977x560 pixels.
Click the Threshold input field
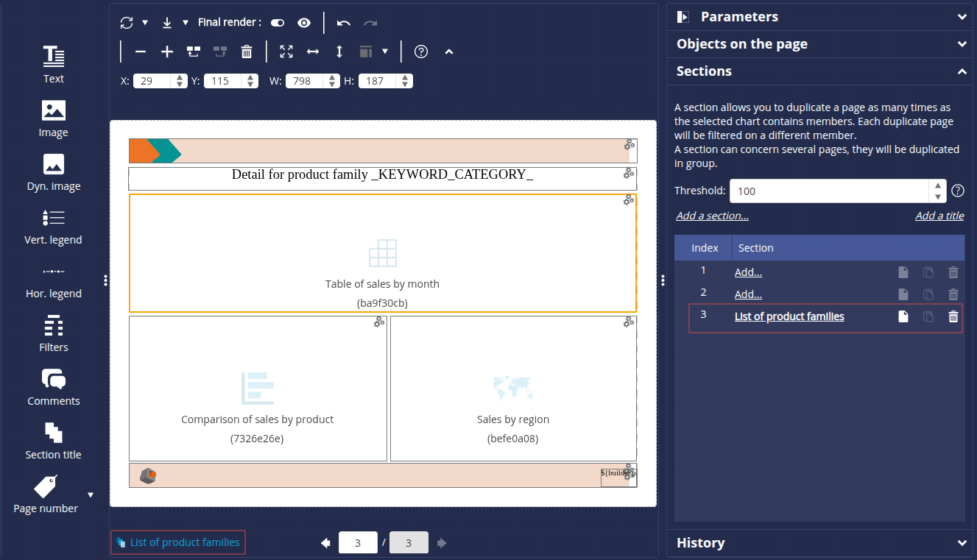pyautogui.click(x=830, y=191)
